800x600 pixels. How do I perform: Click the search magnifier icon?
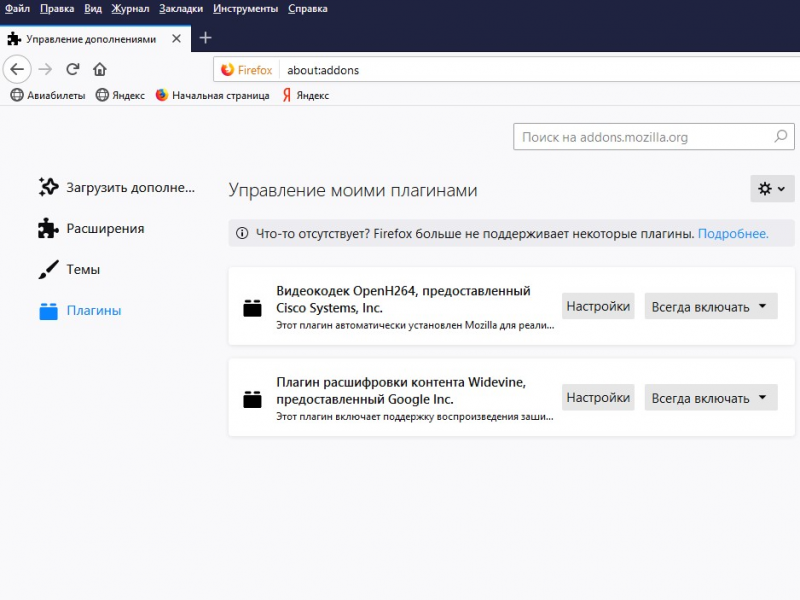pos(779,136)
